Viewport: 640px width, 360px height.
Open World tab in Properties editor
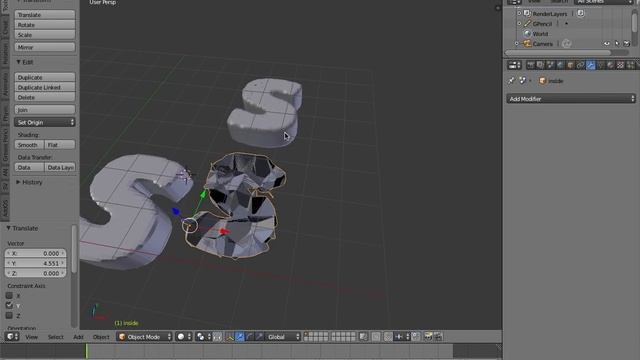(560, 65)
